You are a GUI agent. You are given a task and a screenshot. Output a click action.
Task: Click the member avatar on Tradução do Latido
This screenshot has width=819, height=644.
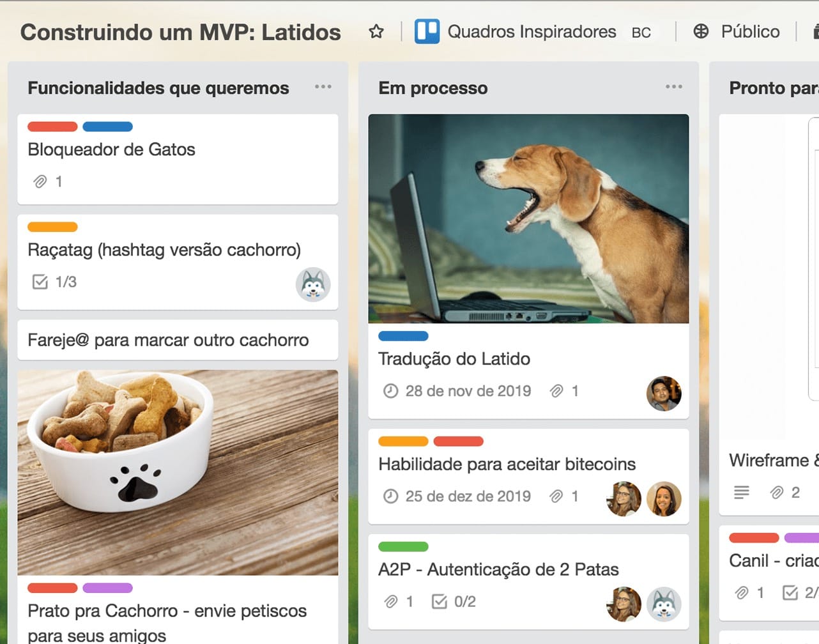664,394
